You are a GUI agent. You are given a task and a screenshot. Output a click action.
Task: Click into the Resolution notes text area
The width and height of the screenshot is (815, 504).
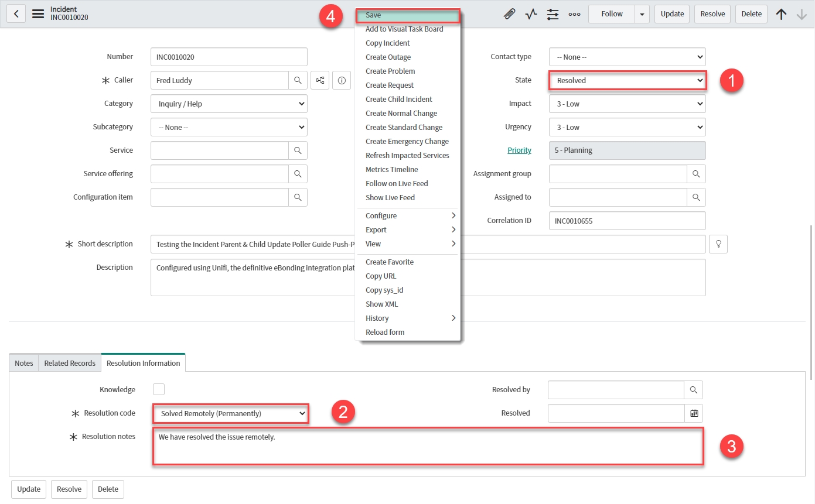(428, 446)
